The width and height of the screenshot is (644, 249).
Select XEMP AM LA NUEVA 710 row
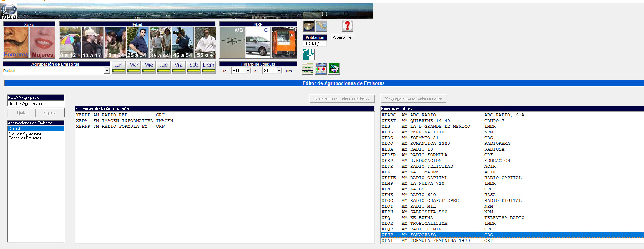(512, 183)
